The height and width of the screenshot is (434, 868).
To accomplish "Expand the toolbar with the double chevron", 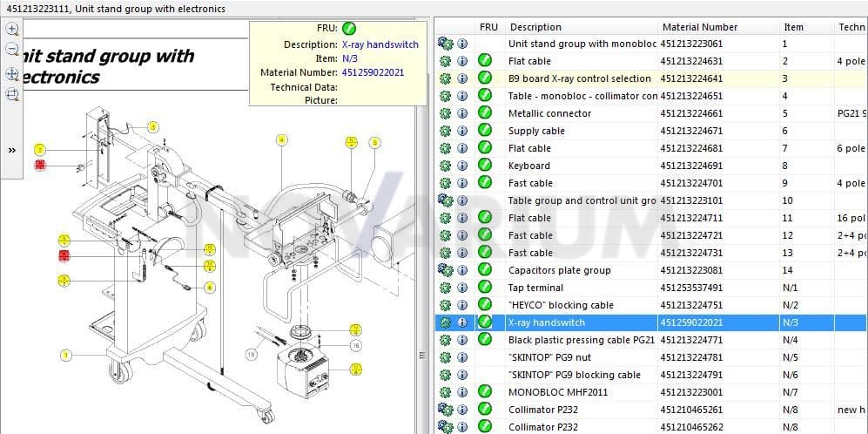I will coord(11,150).
